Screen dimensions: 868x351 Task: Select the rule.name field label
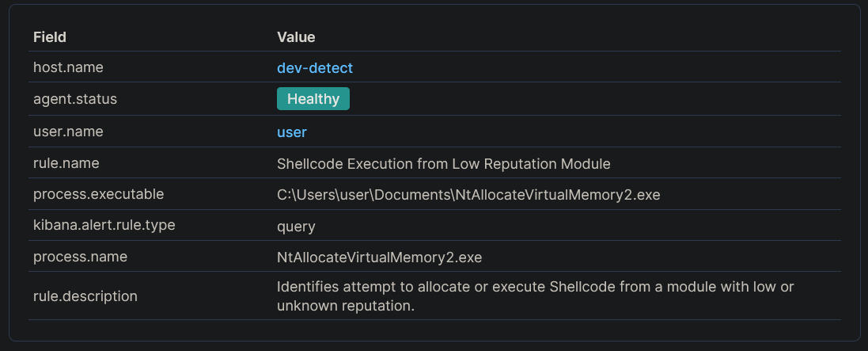66,163
